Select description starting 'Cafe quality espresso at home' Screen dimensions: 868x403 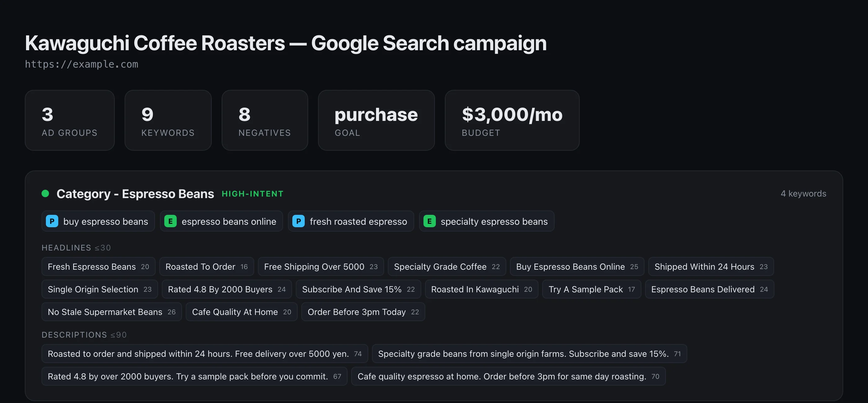(x=508, y=376)
